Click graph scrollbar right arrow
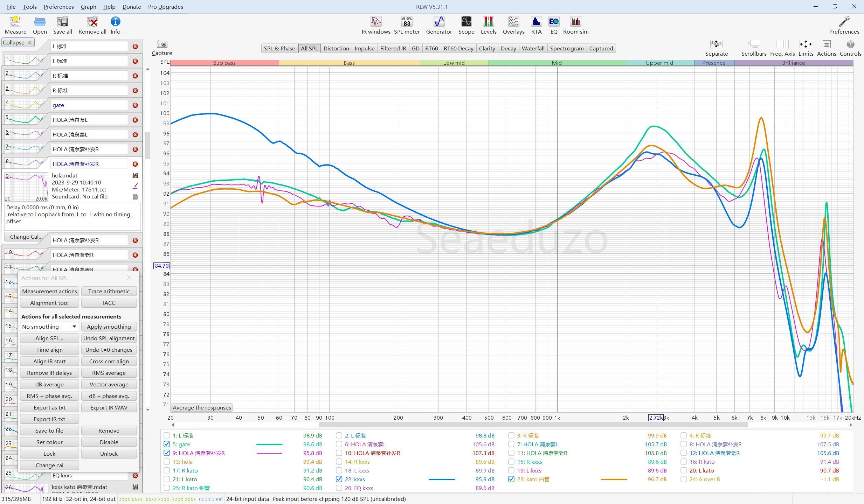The width and height of the screenshot is (864, 504). pos(851,425)
